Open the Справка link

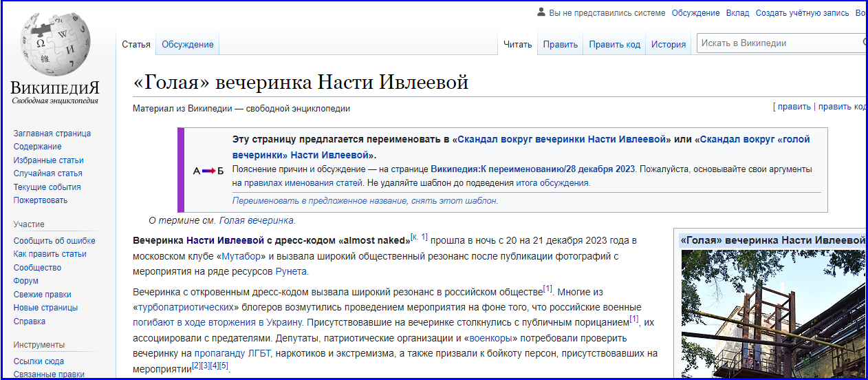pos(30,321)
